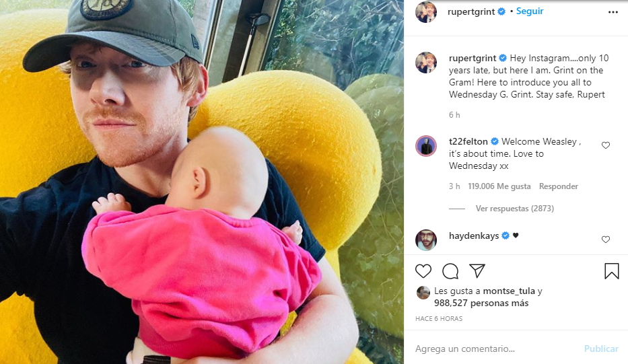Screen dimensions: 628x364
Task: View list of 988,527 personas más
Action: point(481,303)
